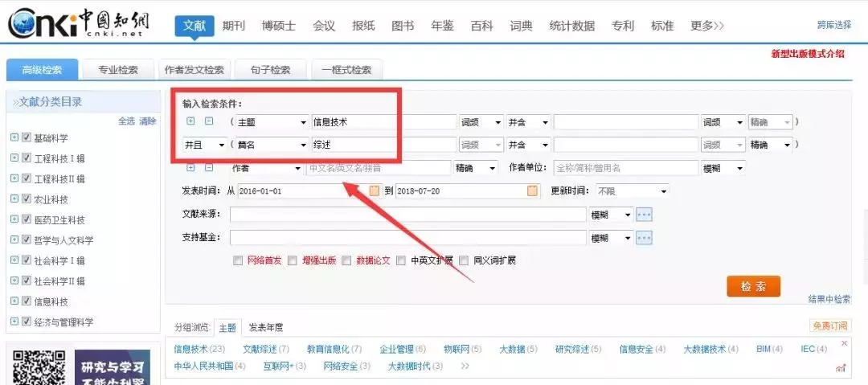This screenshot has width=868, height=385.
Task: Click the 文献来源 input field
Action: point(408,215)
